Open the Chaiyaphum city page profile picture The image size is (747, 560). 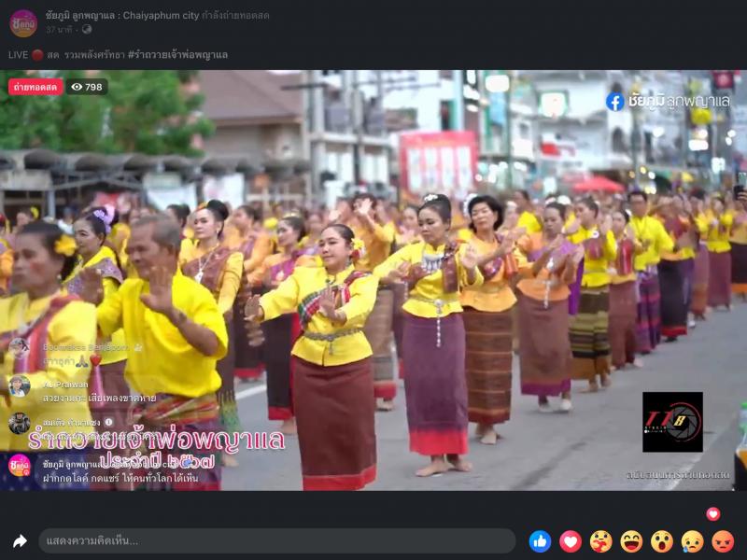23,22
